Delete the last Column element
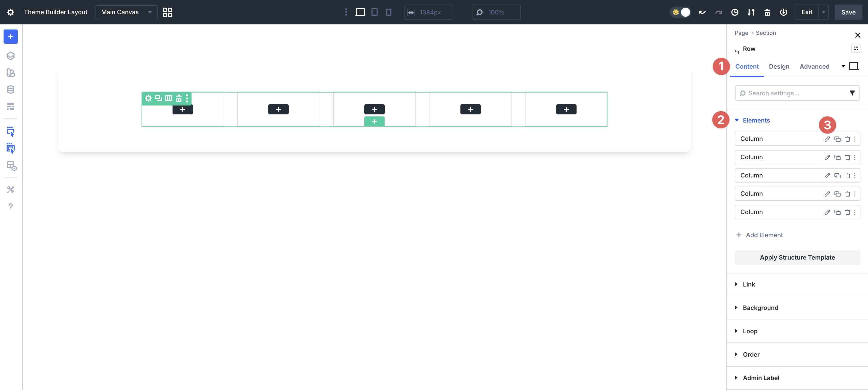868x390 pixels. coord(847,212)
